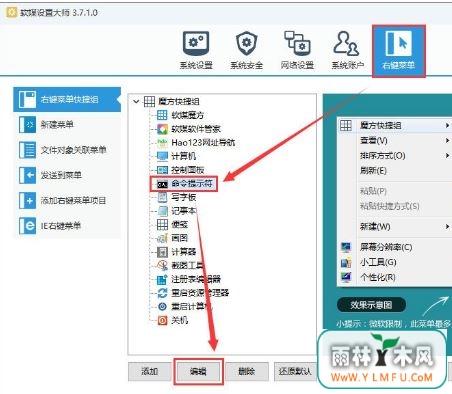Open 添加右键菜单项目 in the sidebar
Screen dimensions: 452x394
point(67,200)
